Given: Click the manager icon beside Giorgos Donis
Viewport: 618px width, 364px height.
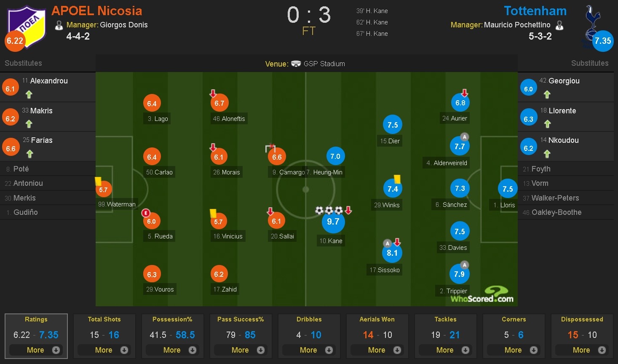Looking at the screenshot, I should 59,25.
